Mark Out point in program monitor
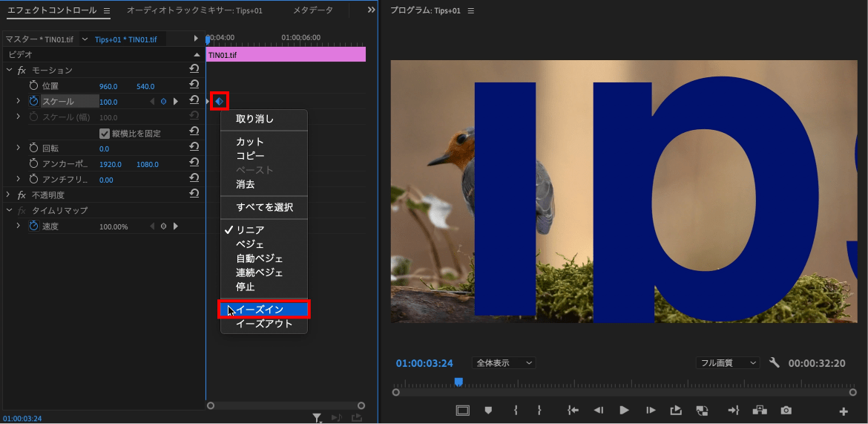 [539, 410]
